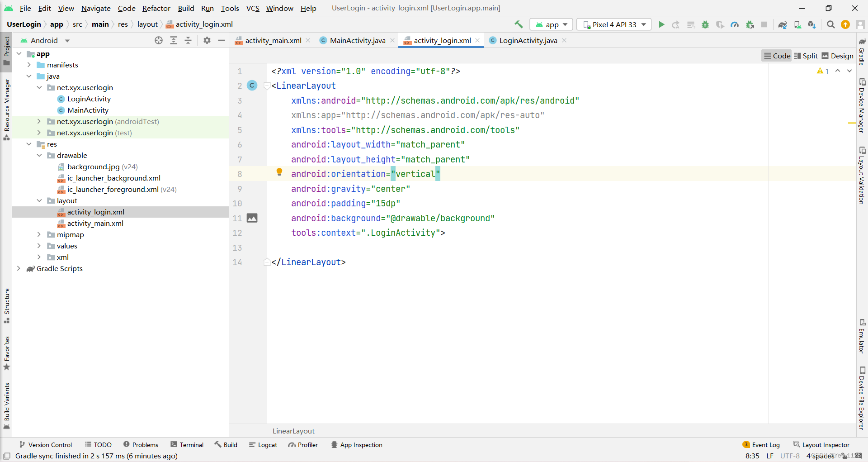This screenshot has height=462, width=868.
Task: Toggle the Structure side tab
Action: (7, 305)
